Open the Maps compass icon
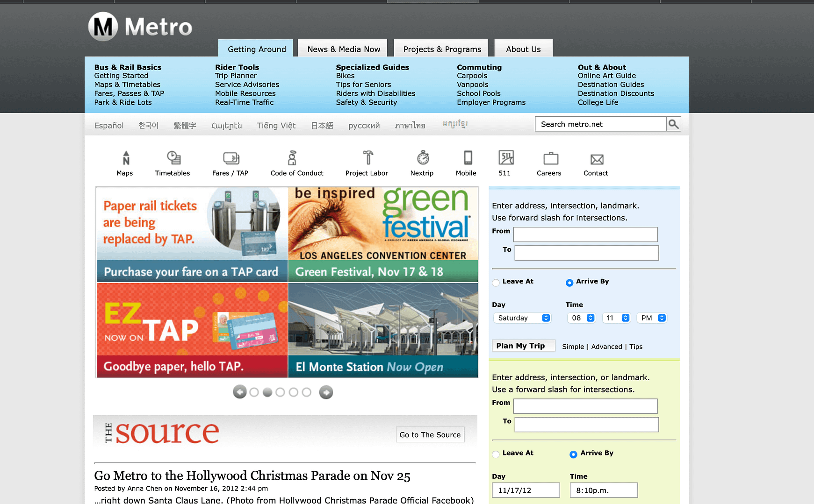The image size is (814, 504). click(x=125, y=158)
